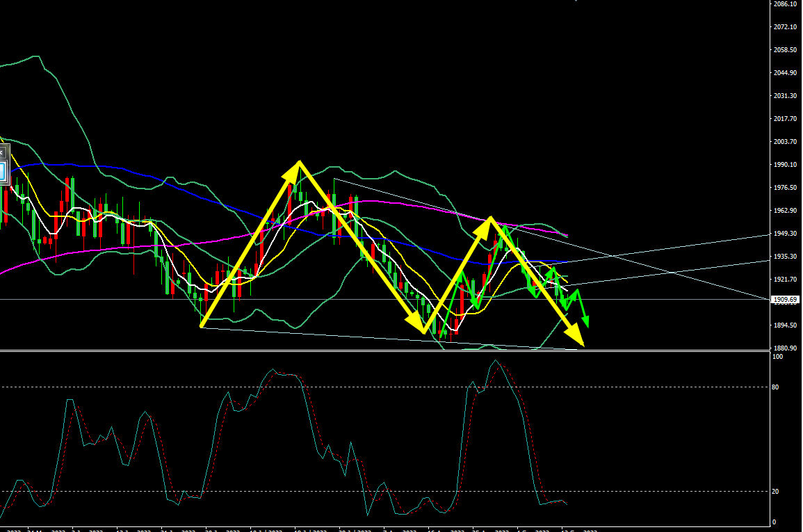Select the highest oscillator peak near level 100
The width and height of the screenshot is (803, 532).
[x=494, y=362]
